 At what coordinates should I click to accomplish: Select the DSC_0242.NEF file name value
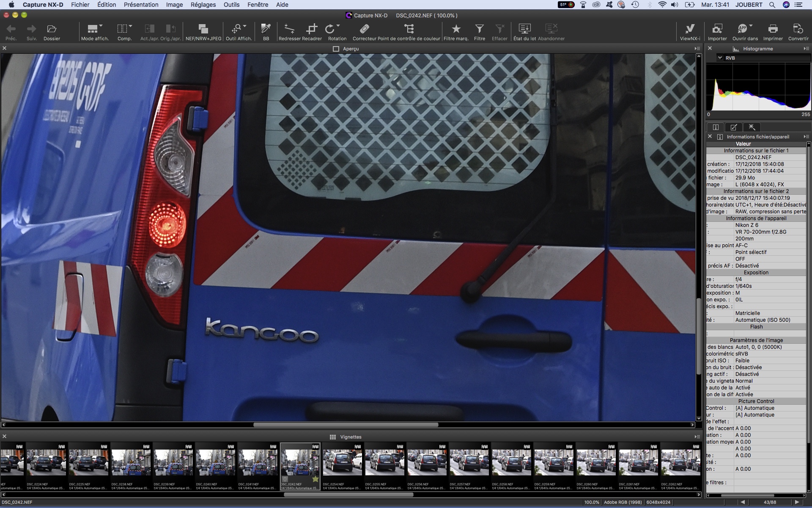pyautogui.click(x=753, y=157)
